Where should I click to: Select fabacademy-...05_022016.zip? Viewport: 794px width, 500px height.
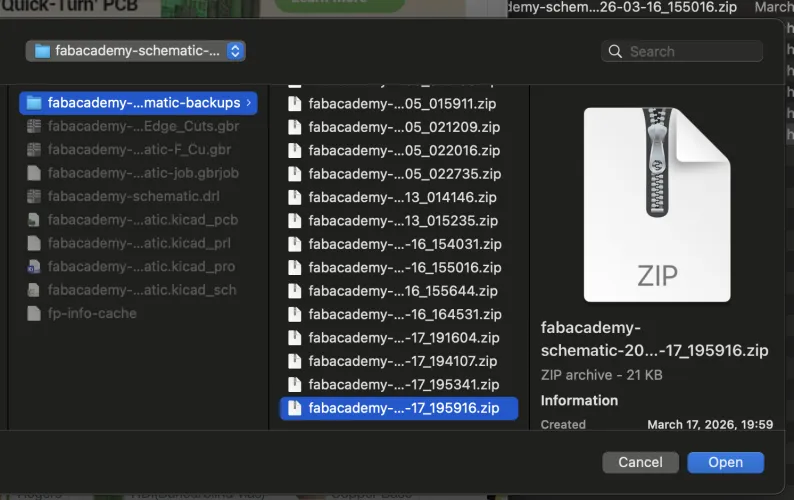click(399, 150)
